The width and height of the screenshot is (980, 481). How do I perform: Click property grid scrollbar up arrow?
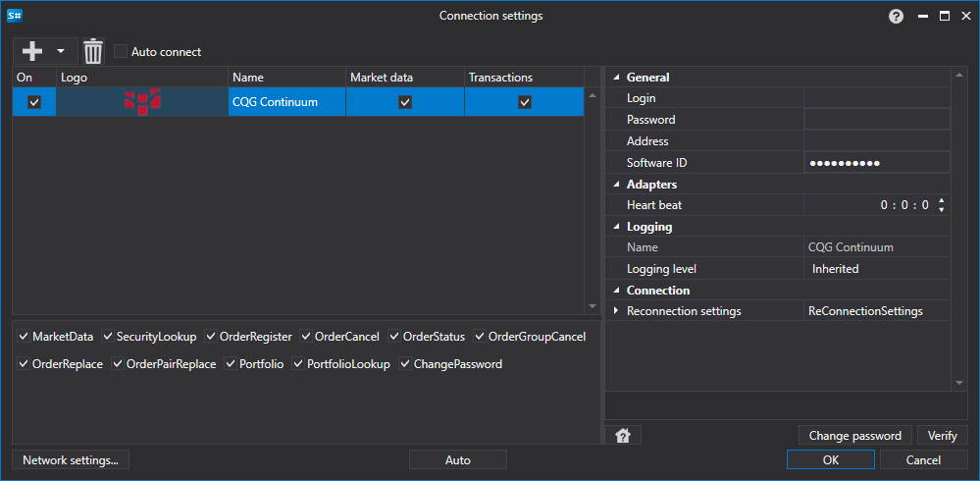click(959, 75)
